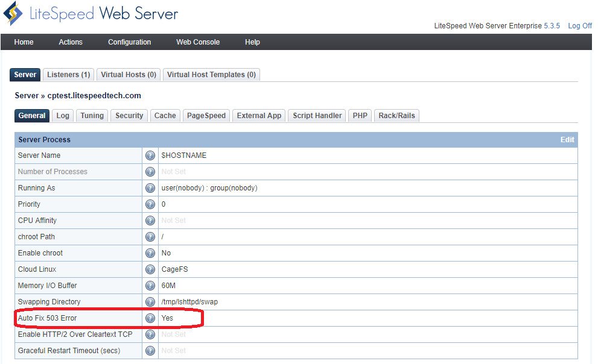This screenshot has height=364, width=598.
Task: Click Edit in the Server Process header
Action: coord(567,139)
